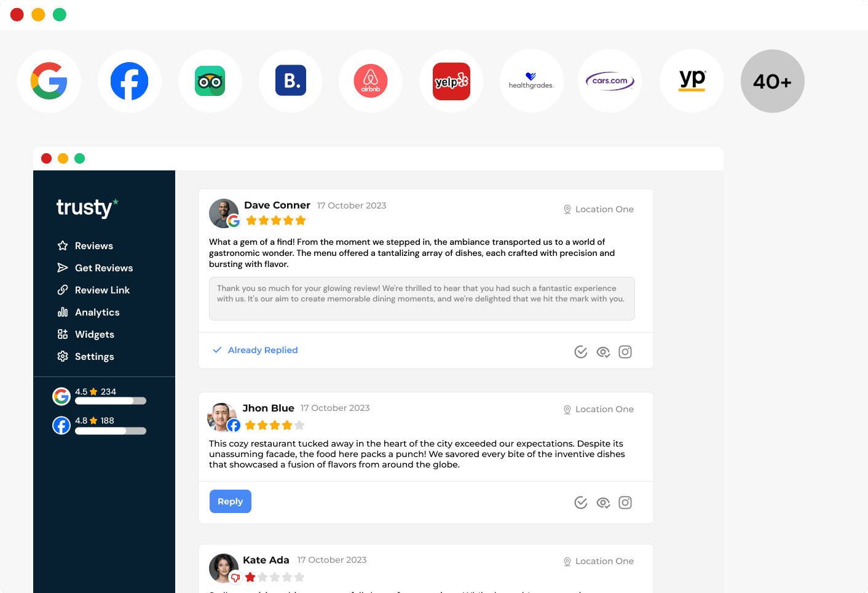Mark Dave Conner's review as checked
Image resolution: width=868 pixels, height=593 pixels.
pyautogui.click(x=581, y=352)
